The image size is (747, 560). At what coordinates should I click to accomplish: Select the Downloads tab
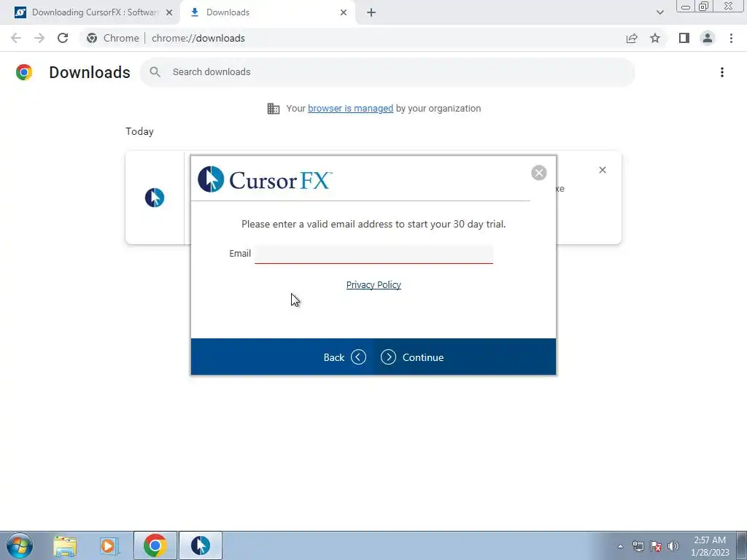[x=267, y=12]
